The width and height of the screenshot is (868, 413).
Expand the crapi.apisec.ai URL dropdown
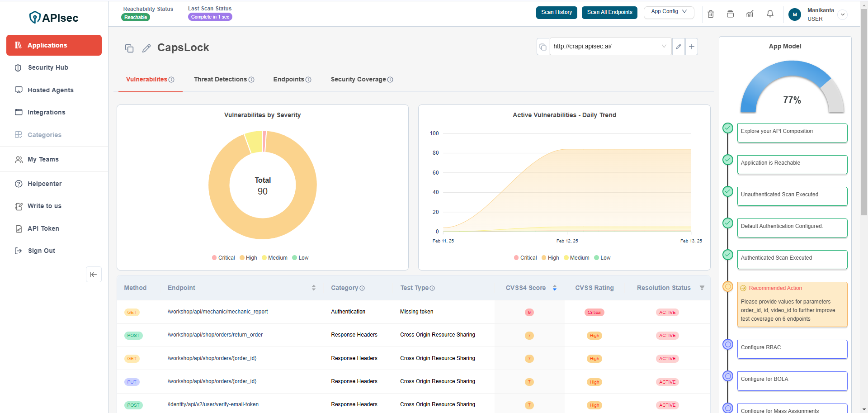[x=664, y=46]
